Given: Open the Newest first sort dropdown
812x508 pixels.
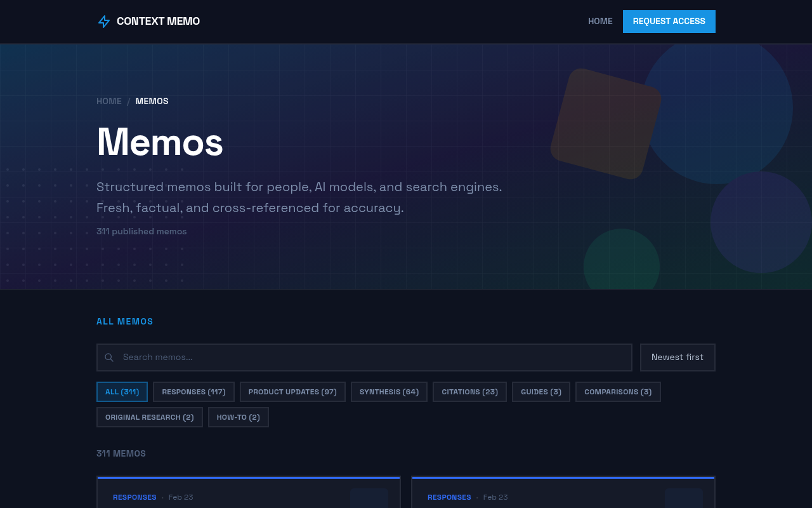Looking at the screenshot, I should click(678, 357).
